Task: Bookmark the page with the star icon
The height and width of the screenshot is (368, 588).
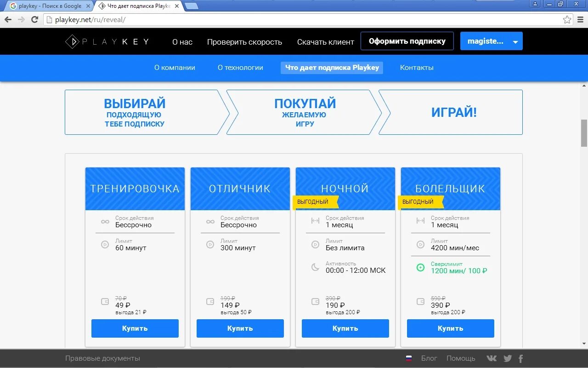Action: coord(567,19)
